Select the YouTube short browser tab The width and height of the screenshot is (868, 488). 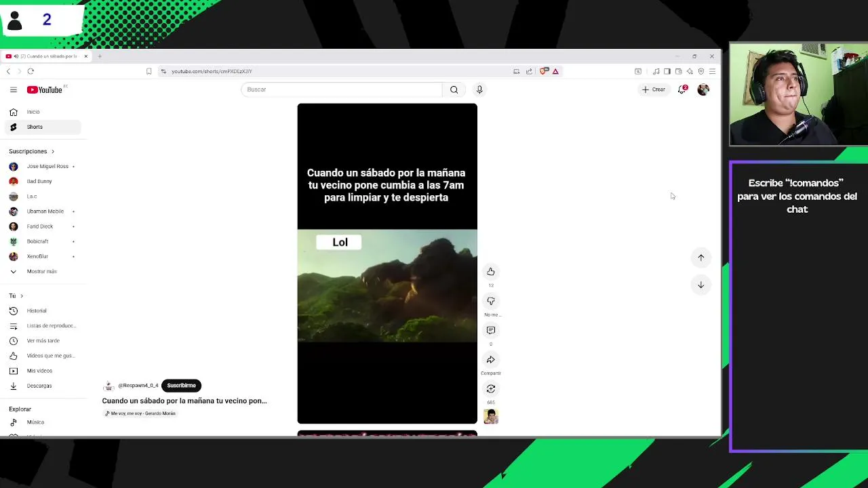[46, 56]
